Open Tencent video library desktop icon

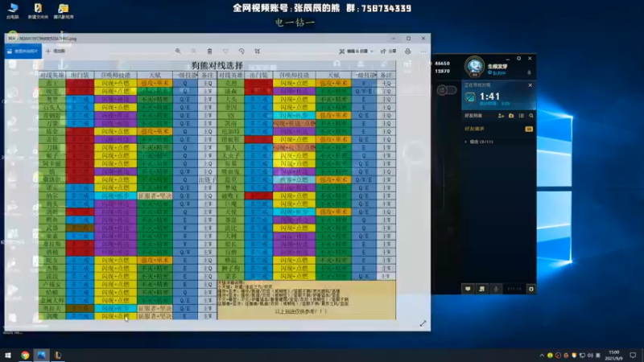pyautogui.click(x=64, y=10)
